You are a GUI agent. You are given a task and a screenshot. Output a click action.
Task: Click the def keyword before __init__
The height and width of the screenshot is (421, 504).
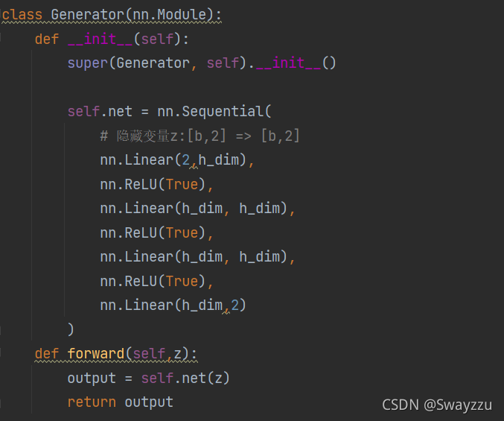(47, 39)
